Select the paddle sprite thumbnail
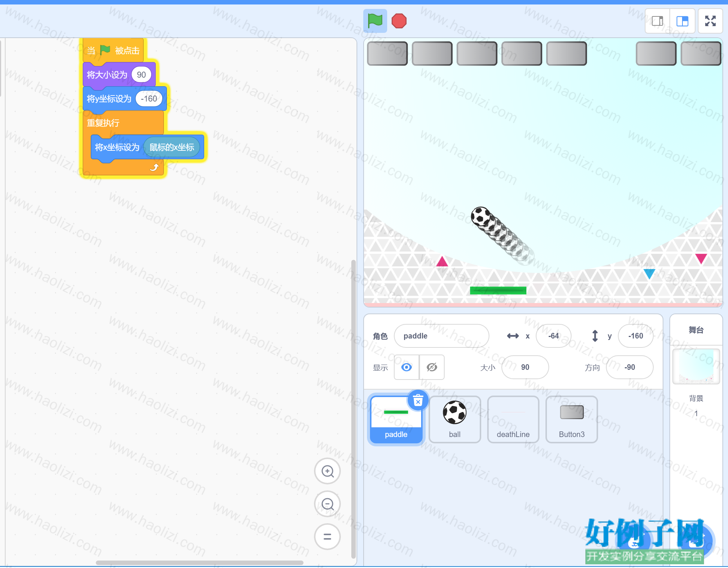 coord(396,419)
